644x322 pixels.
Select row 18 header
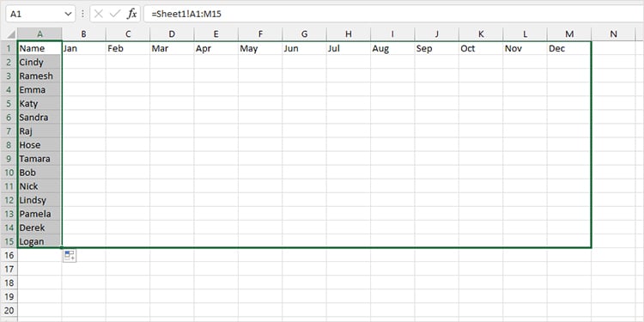pos(9,283)
